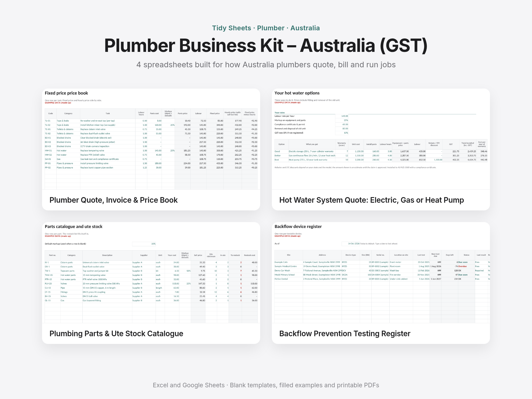Click the subtitle about 4 spreadsheets
This screenshot has height=399, width=532.
click(266, 65)
